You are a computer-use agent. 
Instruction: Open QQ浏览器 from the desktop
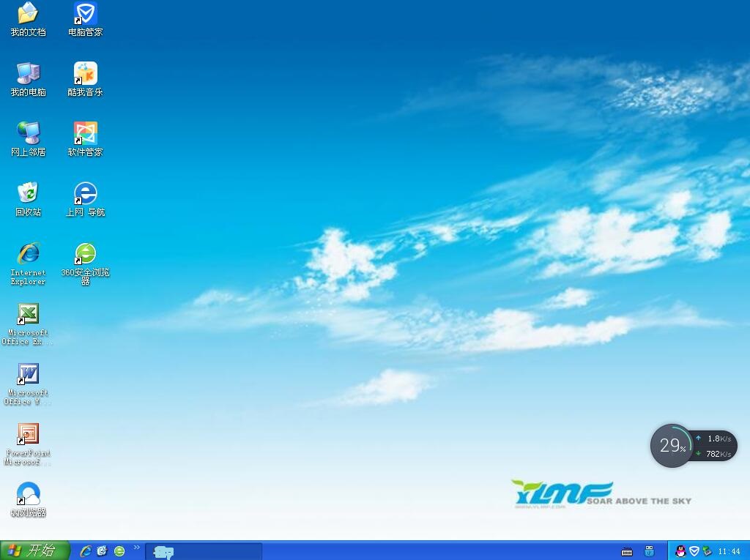tap(28, 495)
